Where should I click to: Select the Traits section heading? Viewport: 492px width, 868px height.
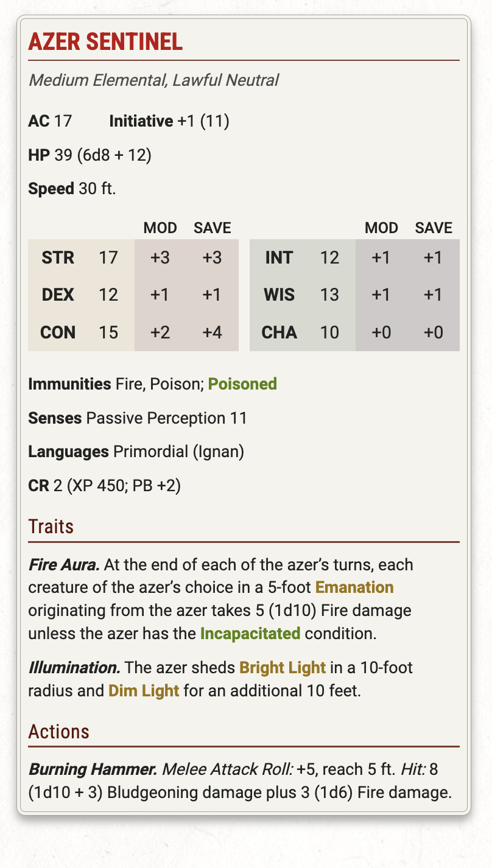click(x=51, y=526)
